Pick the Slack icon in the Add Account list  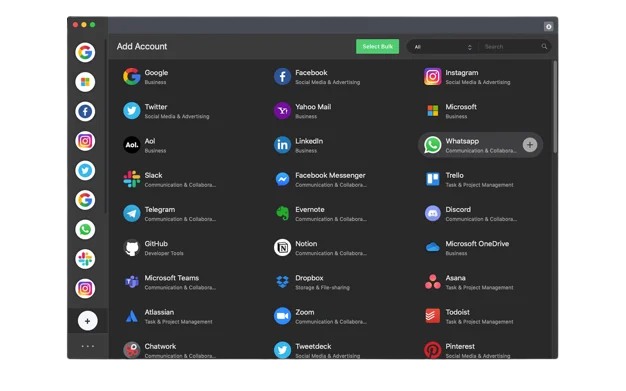[x=132, y=179]
